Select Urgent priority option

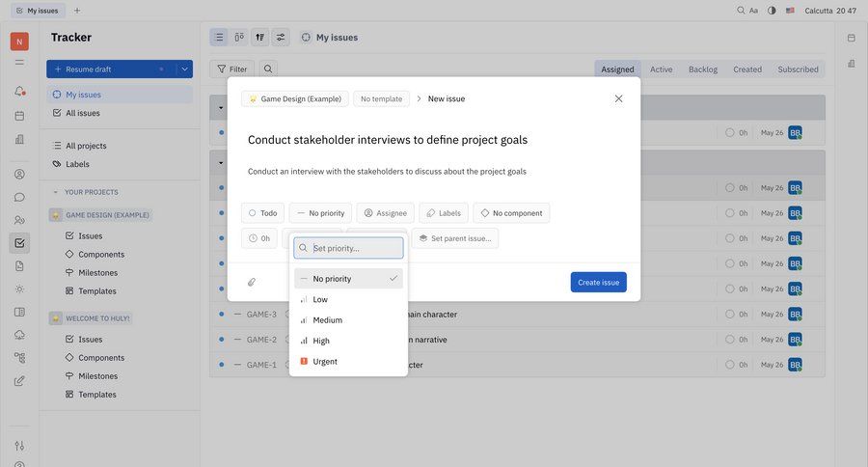(325, 362)
